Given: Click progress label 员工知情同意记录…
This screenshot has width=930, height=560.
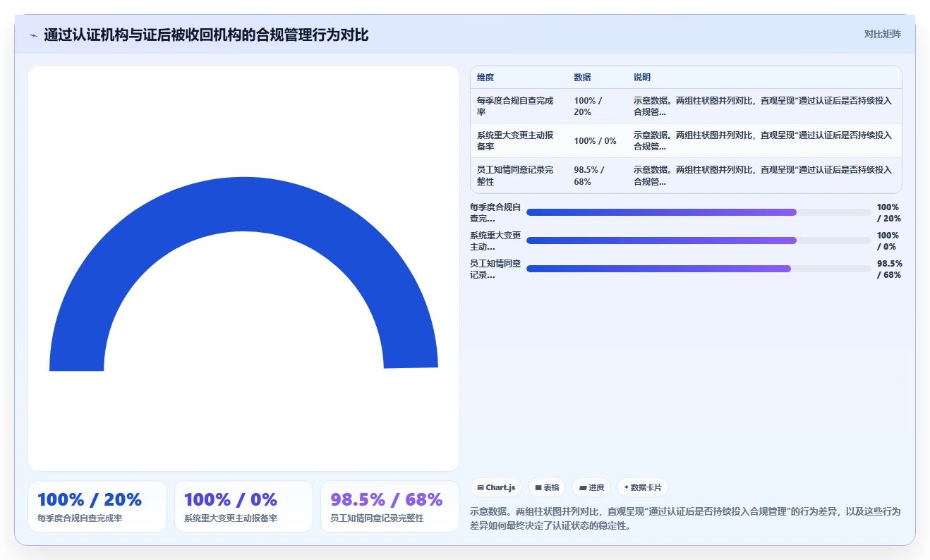Looking at the screenshot, I should [495, 269].
